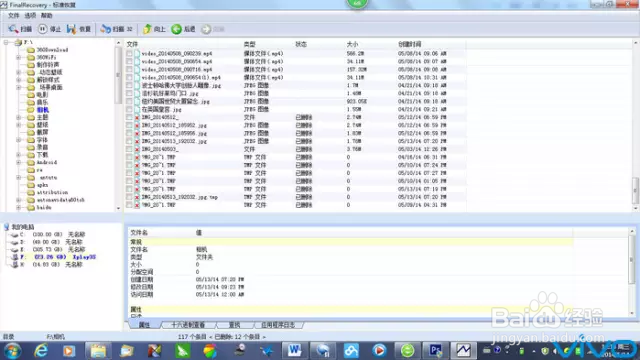This screenshot has height=360, width=640.
Task: Select drive F: Xplay3S
Action: [x=53, y=257]
